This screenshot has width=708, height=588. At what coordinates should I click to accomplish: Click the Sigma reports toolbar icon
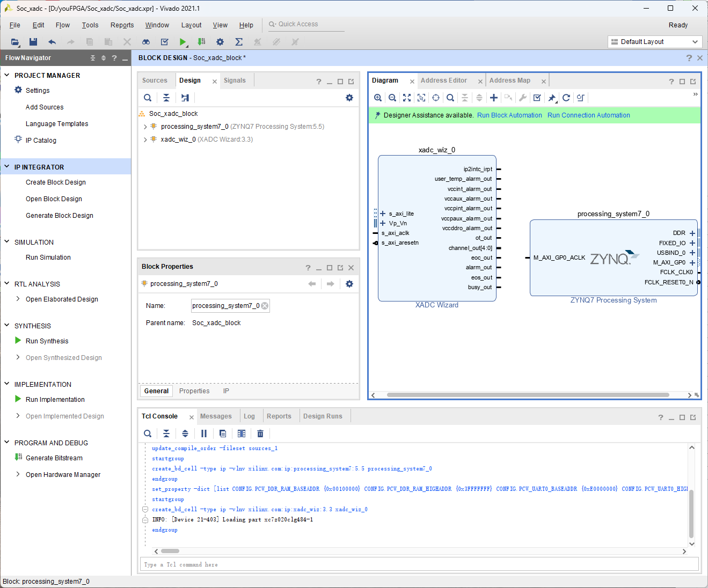point(239,42)
